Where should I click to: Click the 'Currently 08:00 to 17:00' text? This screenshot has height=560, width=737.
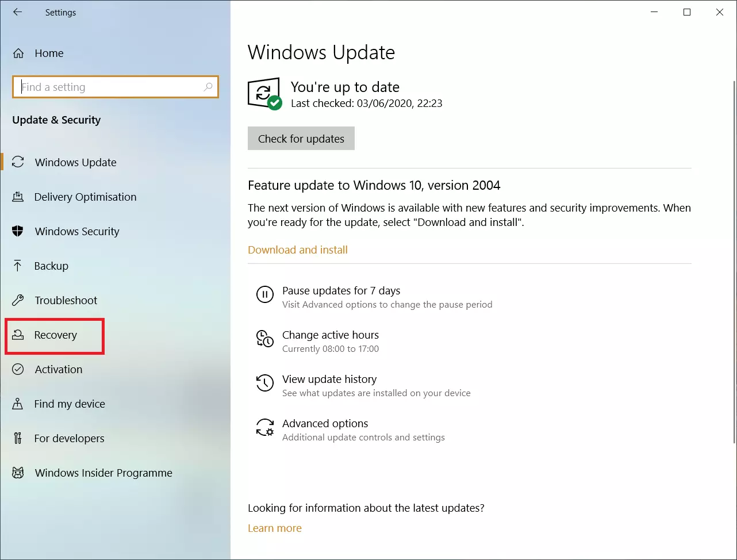coord(331,348)
